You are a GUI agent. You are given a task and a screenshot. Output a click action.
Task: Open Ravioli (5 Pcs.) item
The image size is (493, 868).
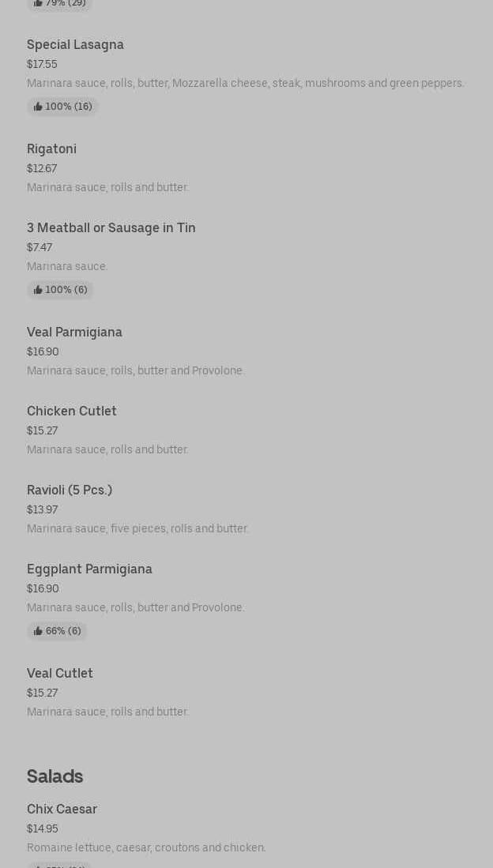pyautogui.click(x=70, y=490)
